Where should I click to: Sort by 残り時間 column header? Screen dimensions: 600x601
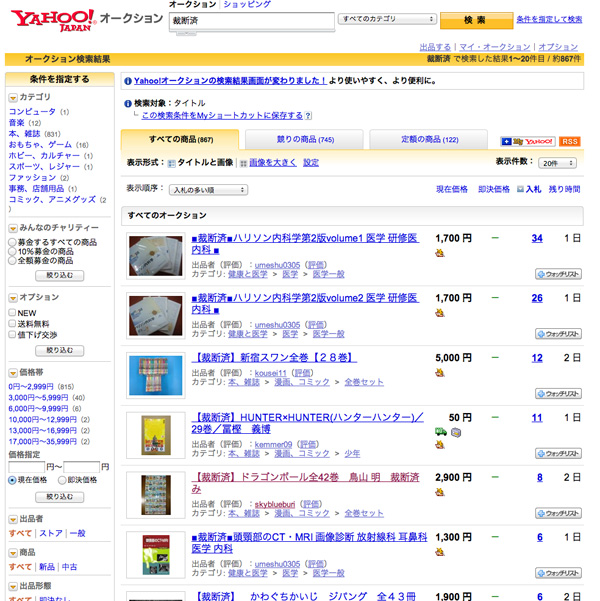[x=564, y=189]
